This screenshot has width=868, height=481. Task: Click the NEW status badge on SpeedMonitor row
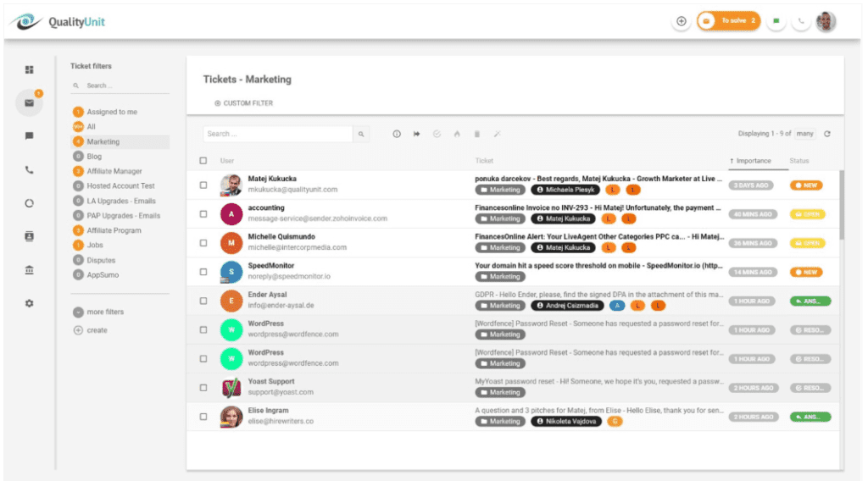coord(806,272)
